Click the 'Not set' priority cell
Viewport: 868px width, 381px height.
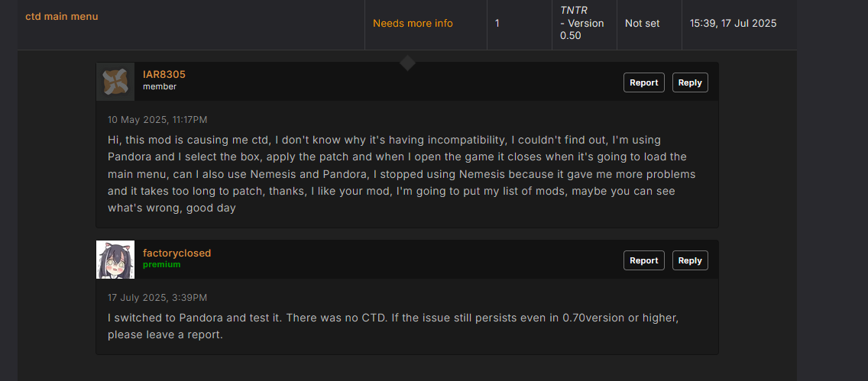coord(642,24)
